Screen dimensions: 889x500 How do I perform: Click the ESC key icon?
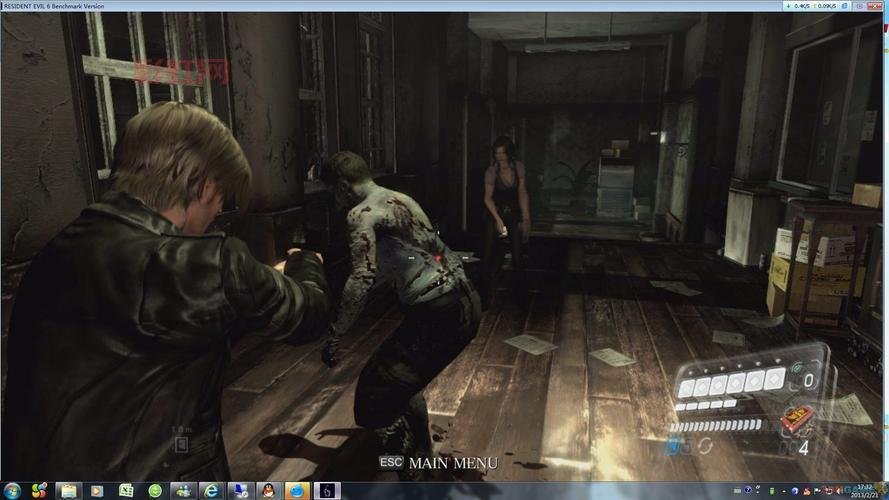pyautogui.click(x=391, y=463)
